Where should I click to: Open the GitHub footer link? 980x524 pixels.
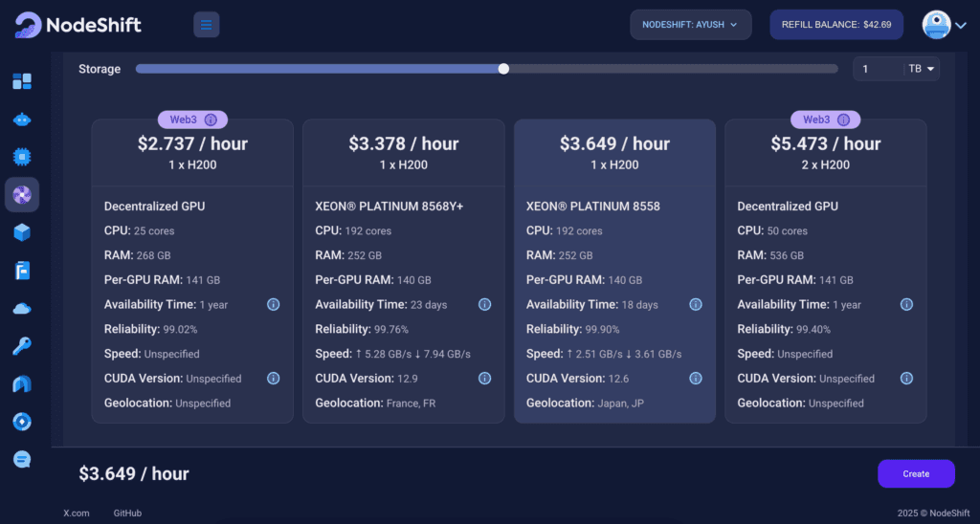click(x=127, y=513)
